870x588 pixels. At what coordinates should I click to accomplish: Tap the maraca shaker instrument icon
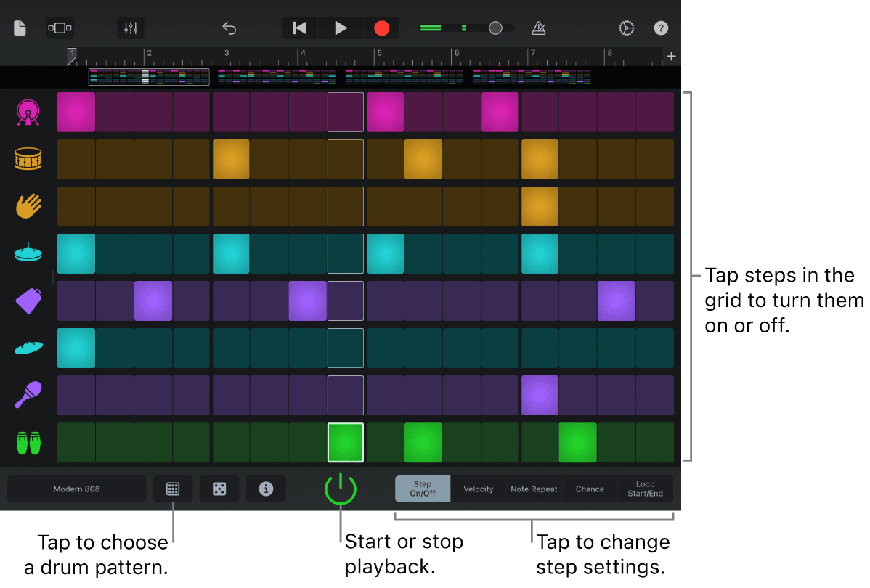point(28,395)
